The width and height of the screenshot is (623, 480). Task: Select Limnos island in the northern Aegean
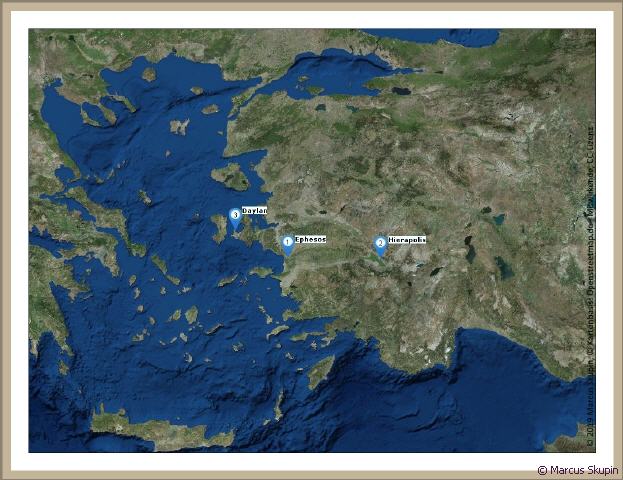click(x=179, y=126)
